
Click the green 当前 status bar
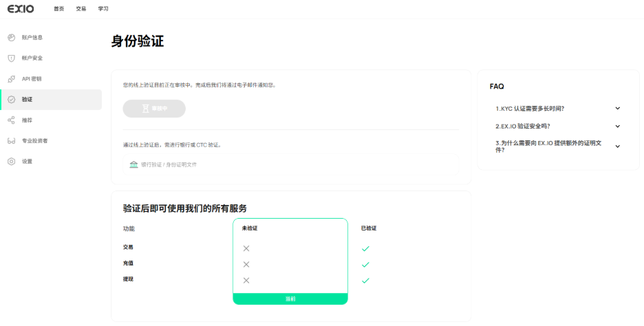coord(290,298)
